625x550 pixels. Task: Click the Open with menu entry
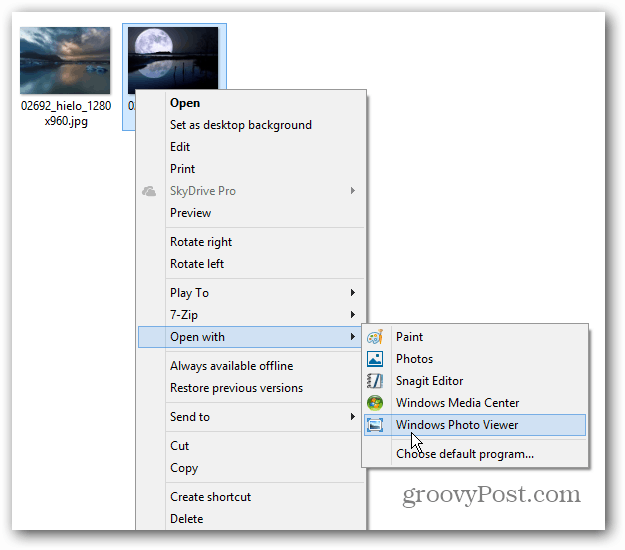tap(250, 337)
